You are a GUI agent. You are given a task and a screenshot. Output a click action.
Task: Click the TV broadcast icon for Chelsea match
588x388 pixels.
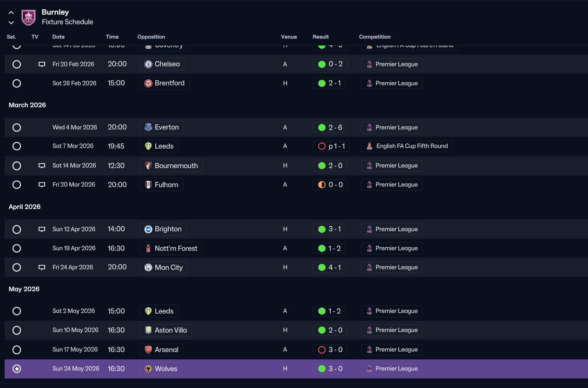pos(42,64)
